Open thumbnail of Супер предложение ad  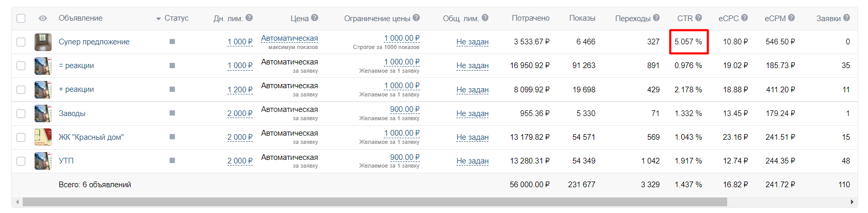43,42
